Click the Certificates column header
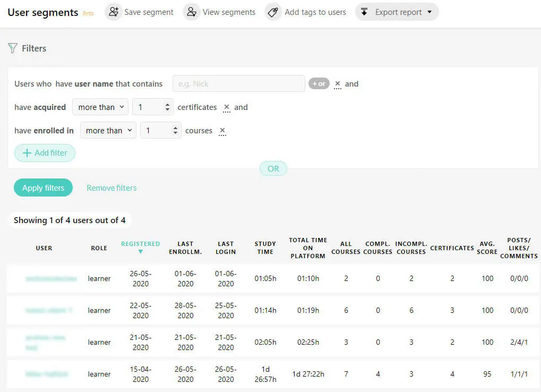 point(452,248)
